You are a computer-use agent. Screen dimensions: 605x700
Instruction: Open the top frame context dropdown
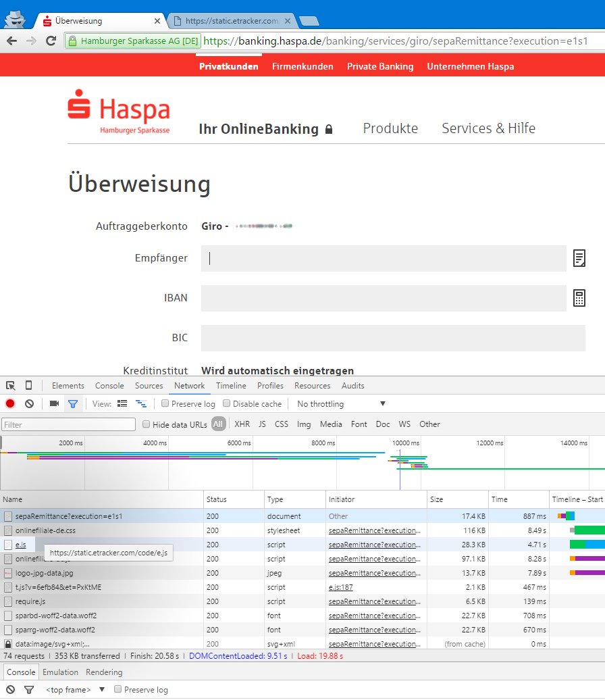pos(75,690)
